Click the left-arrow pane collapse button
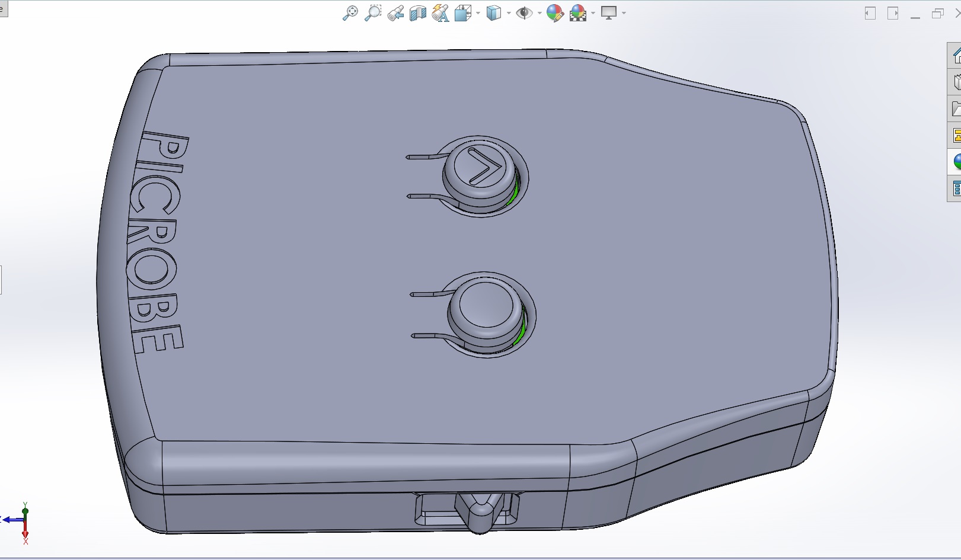The height and width of the screenshot is (560, 961). [870, 13]
